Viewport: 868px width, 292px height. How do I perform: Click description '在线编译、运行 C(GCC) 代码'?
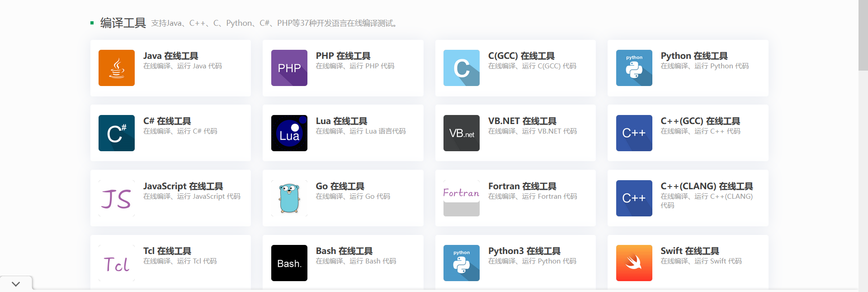click(533, 66)
